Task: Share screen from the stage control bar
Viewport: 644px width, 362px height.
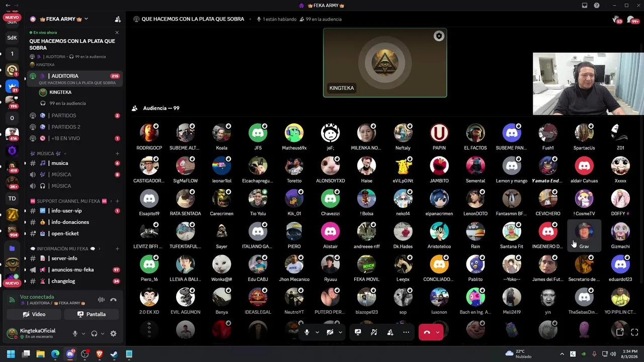Action: pos(358,332)
